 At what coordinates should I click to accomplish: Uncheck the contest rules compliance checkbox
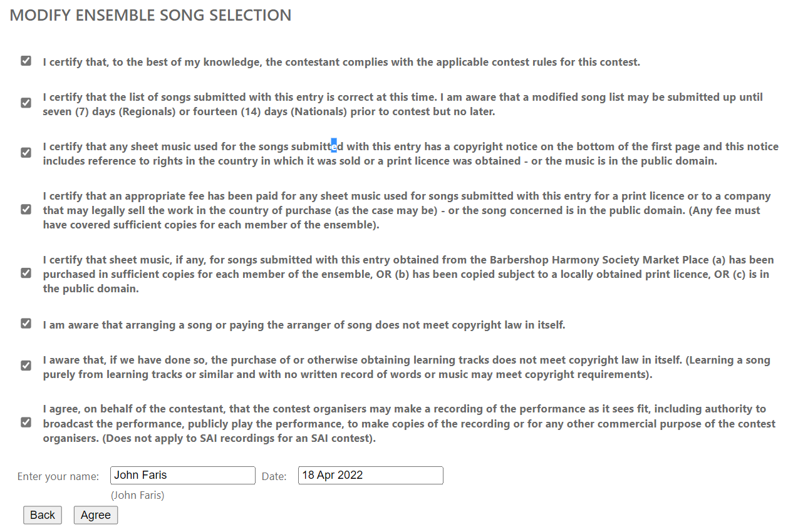26,61
